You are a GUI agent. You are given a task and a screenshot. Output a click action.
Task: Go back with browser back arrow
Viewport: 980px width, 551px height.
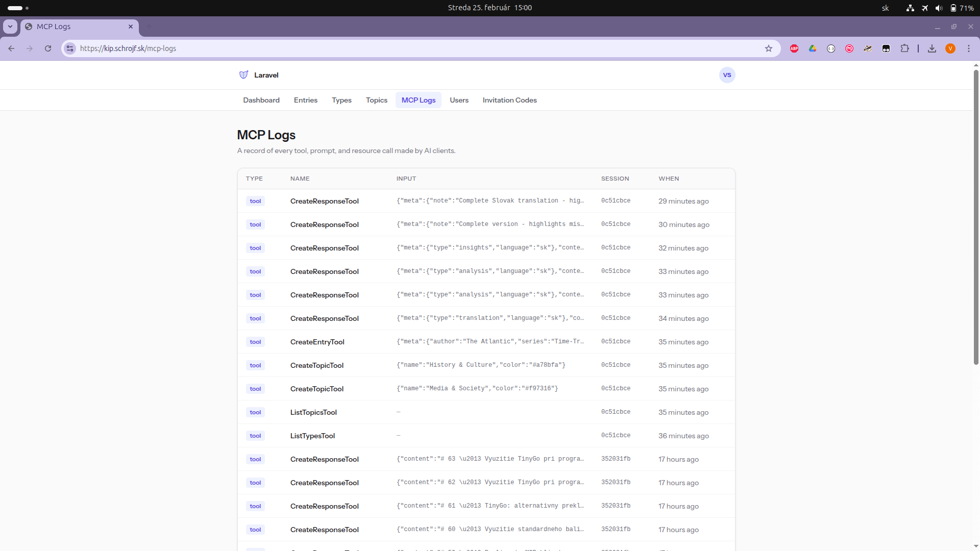[x=11, y=48]
